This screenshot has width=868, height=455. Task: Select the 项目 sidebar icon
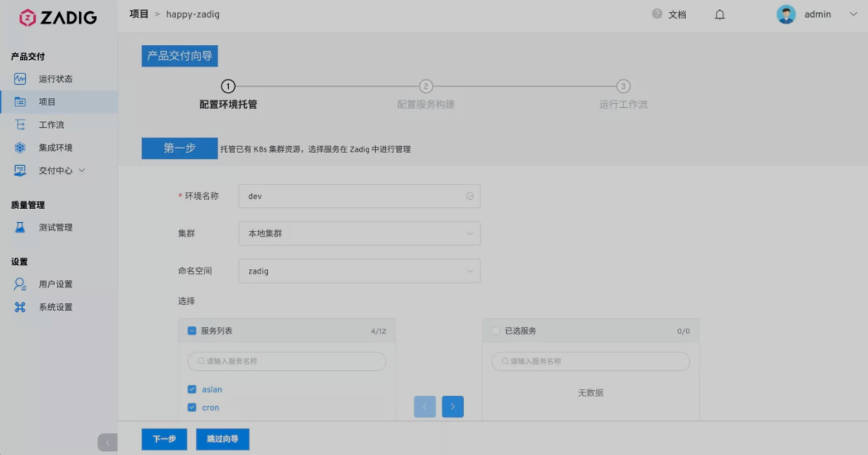[20, 102]
